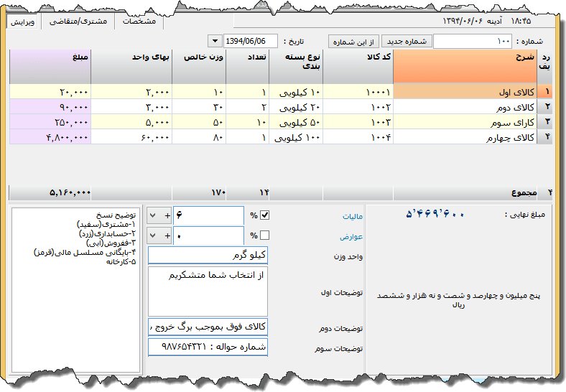Click the توضیحات سوم field
Viewport: 566px width, 392px height.
click(208, 347)
